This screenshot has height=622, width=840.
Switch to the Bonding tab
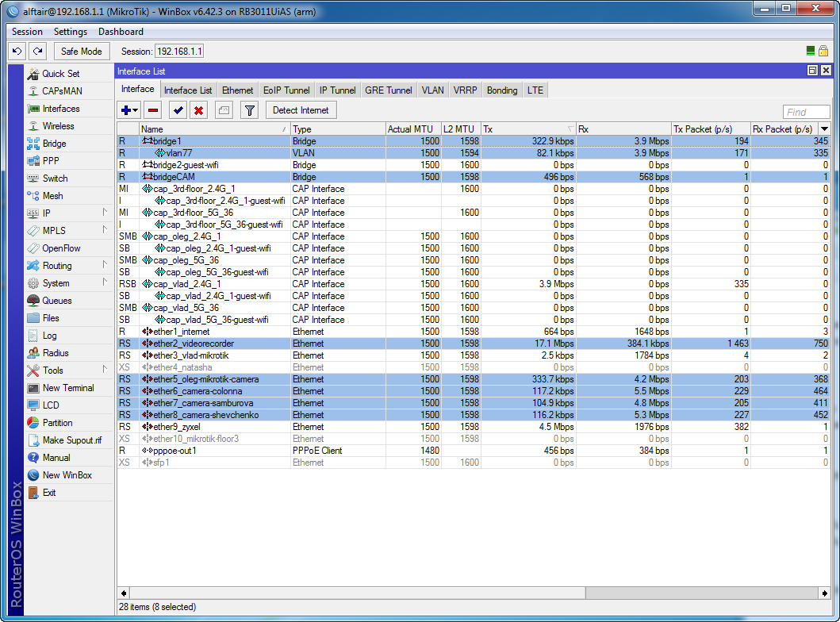[502, 90]
